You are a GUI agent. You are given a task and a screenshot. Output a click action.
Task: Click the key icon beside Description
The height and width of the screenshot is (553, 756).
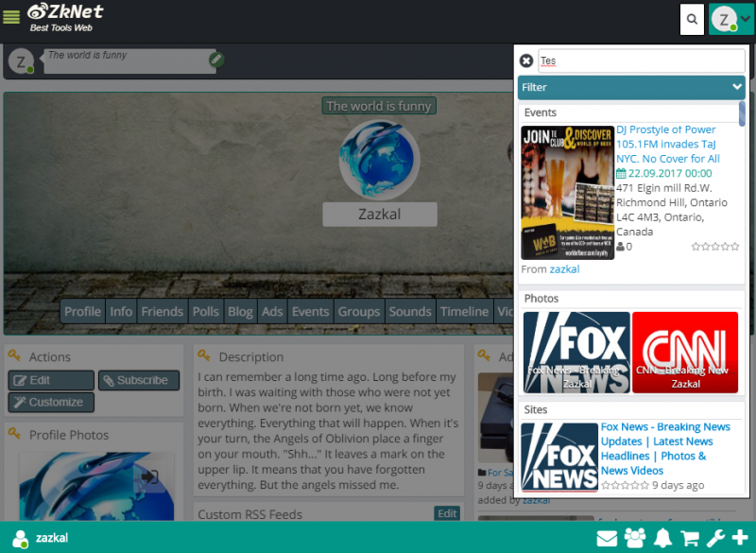[204, 355]
